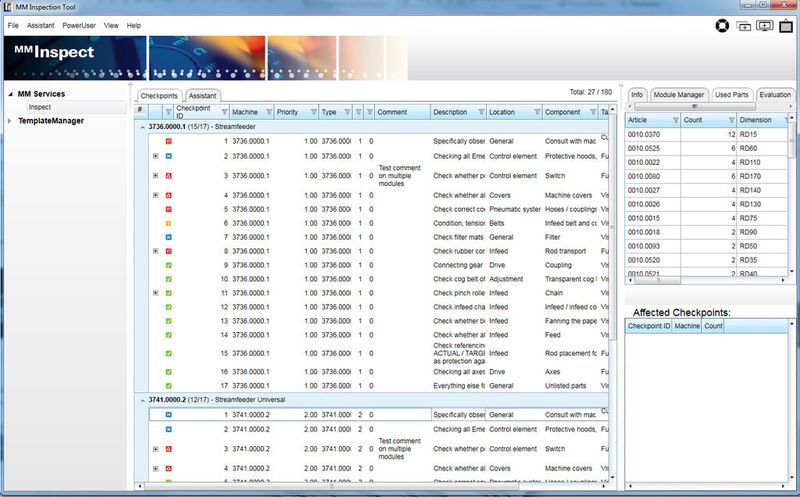Click the green check icon of Streamfeeder checkpoint 12
This screenshot has width=800, height=497.
[169, 307]
